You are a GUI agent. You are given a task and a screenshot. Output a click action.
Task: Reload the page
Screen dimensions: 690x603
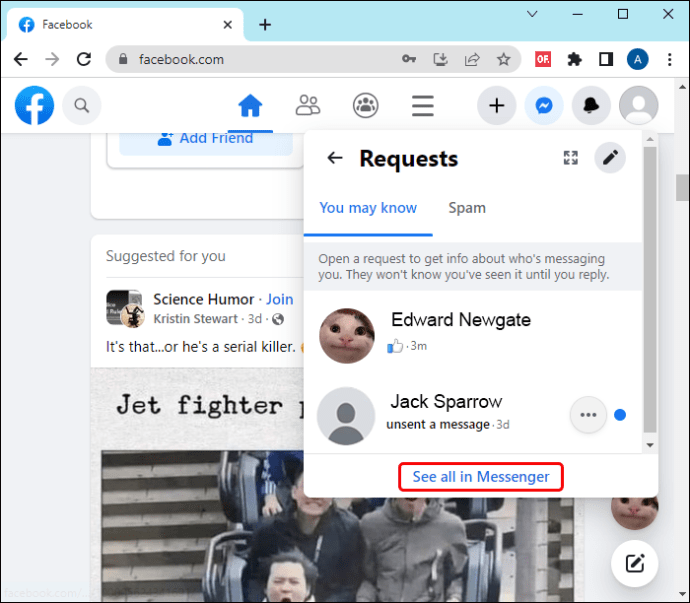[x=84, y=59]
